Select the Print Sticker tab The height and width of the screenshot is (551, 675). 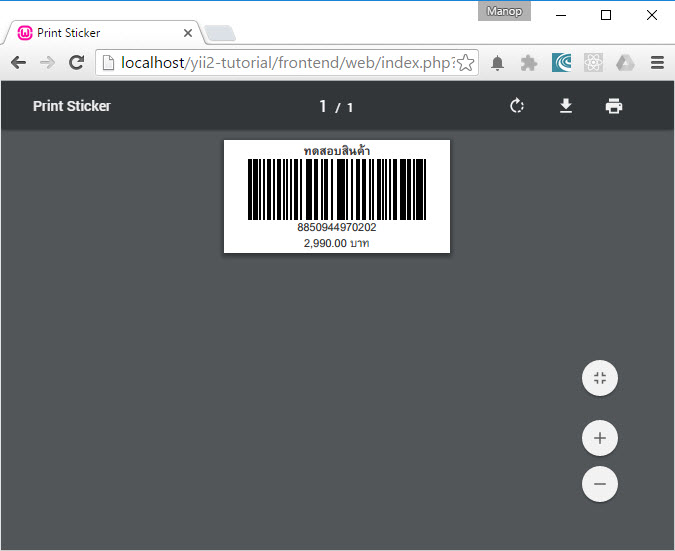tap(102, 33)
